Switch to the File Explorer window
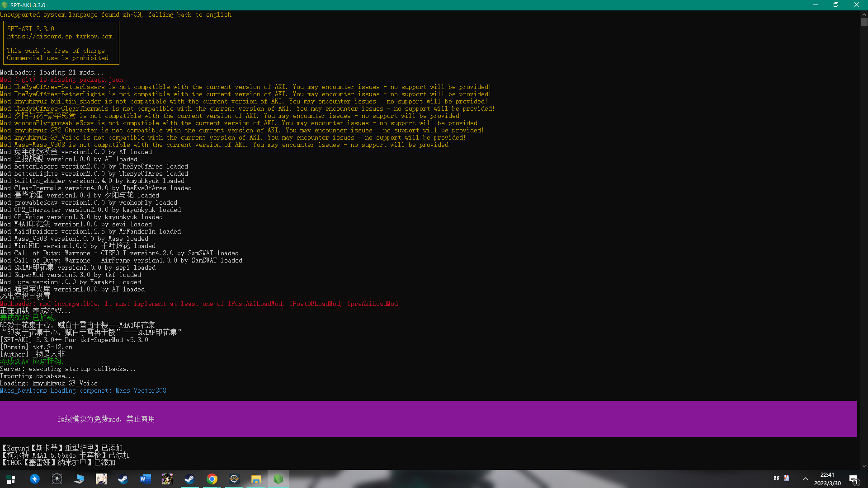This screenshot has width=868, height=488. coord(256,479)
